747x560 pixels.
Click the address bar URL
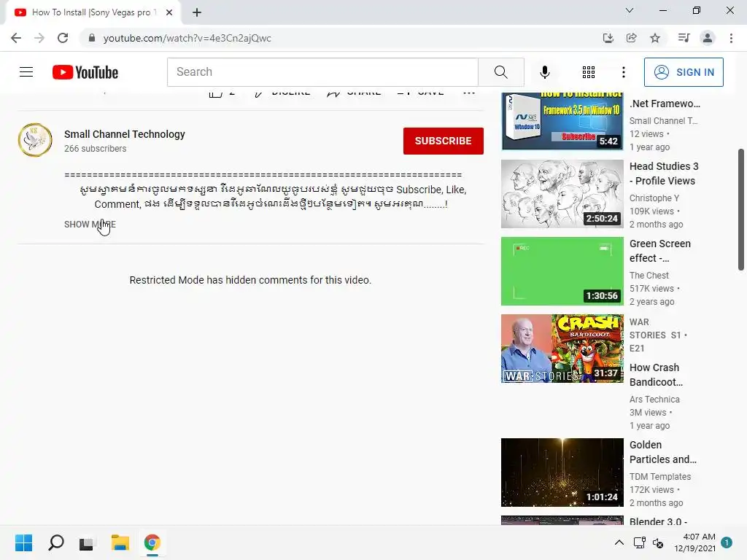(187, 38)
